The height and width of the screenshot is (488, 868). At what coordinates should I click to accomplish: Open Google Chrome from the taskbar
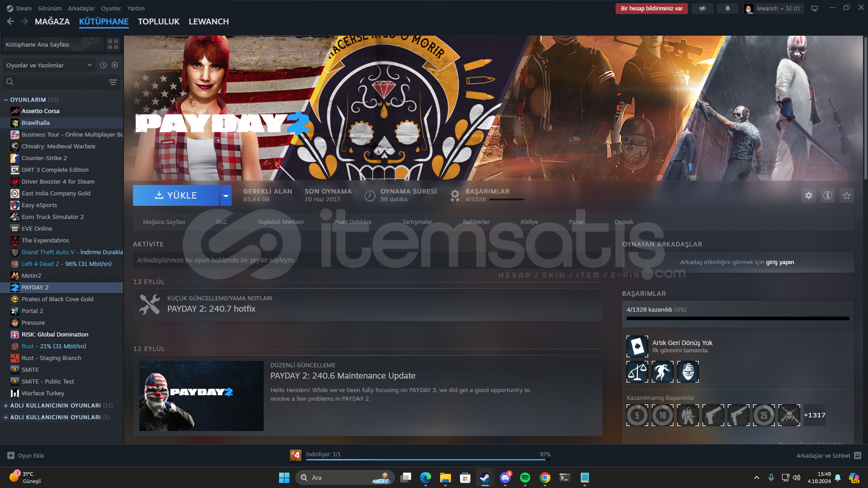click(545, 478)
